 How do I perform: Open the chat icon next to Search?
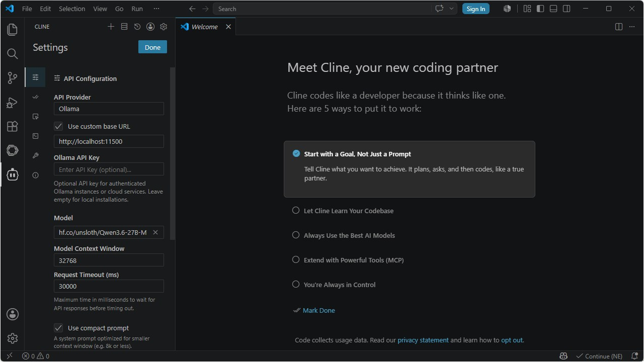[x=439, y=9]
